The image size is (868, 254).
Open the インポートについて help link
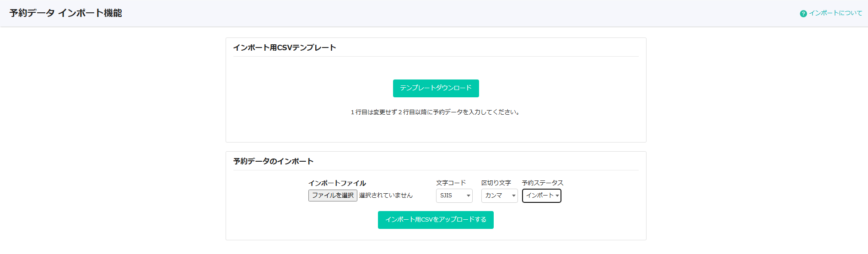click(836, 13)
